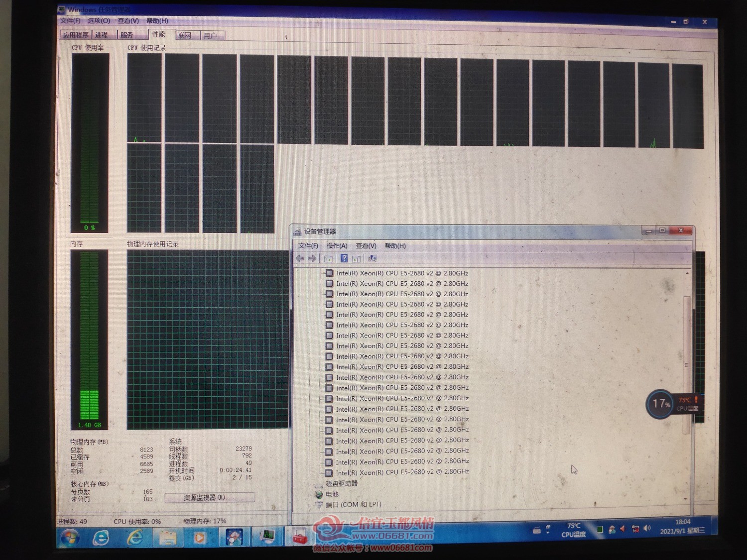Switch to the red toolbox taskbar button
This screenshot has height=560, width=747.
(x=300, y=537)
